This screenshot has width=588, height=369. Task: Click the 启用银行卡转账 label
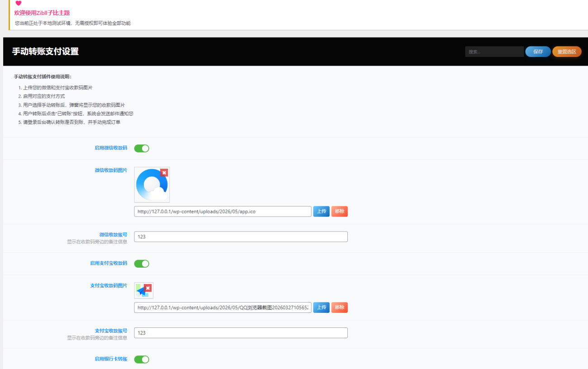[111, 359]
